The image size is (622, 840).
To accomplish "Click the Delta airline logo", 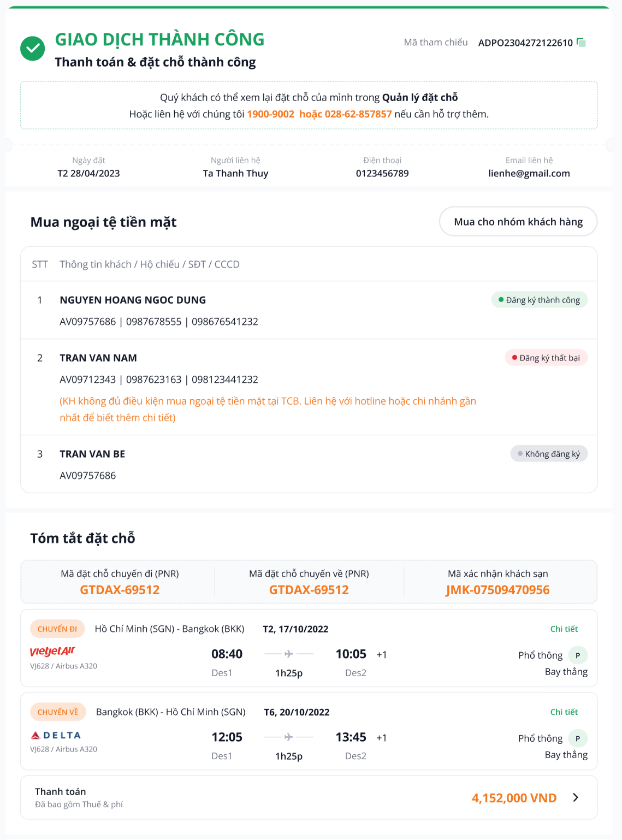I will click(56, 735).
